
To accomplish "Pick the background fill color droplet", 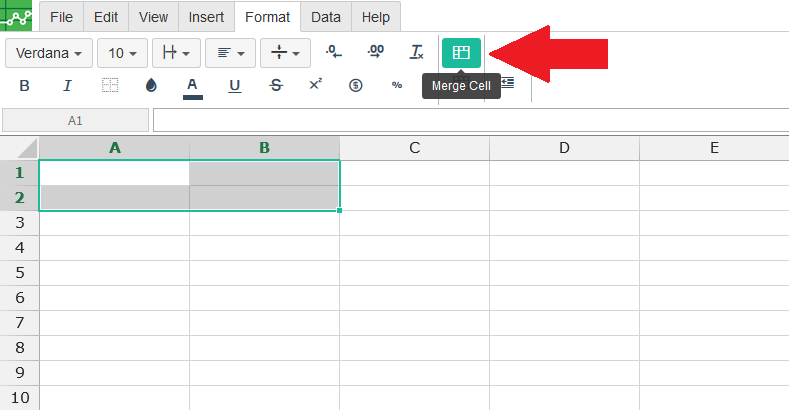I will pyautogui.click(x=151, y=86).
